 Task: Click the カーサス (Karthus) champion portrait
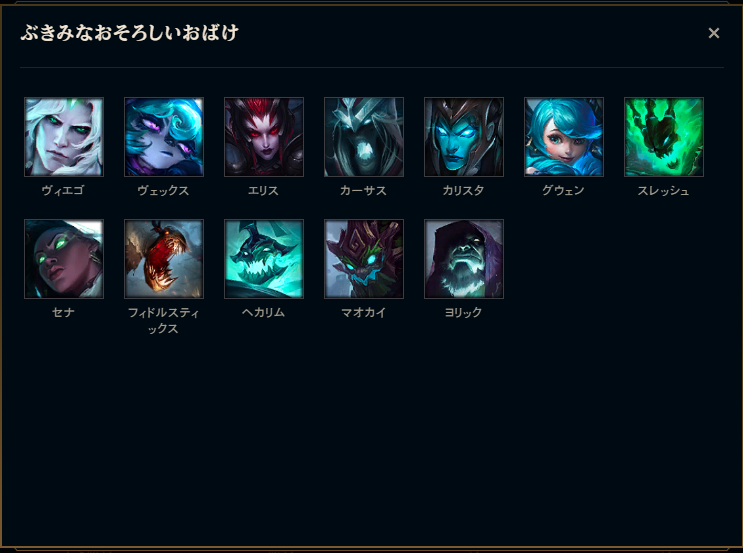[364, 137]
